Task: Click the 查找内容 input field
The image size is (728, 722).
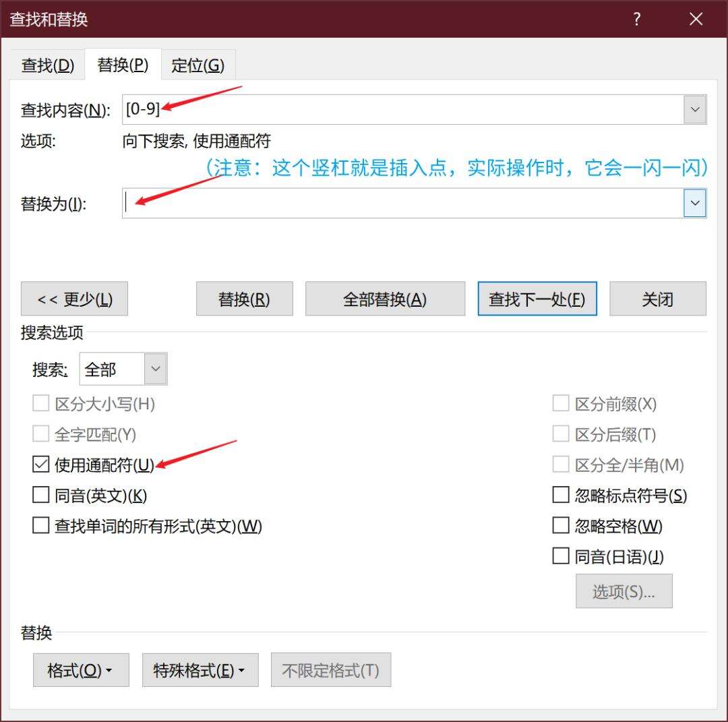Action: [x=402, y=110]
